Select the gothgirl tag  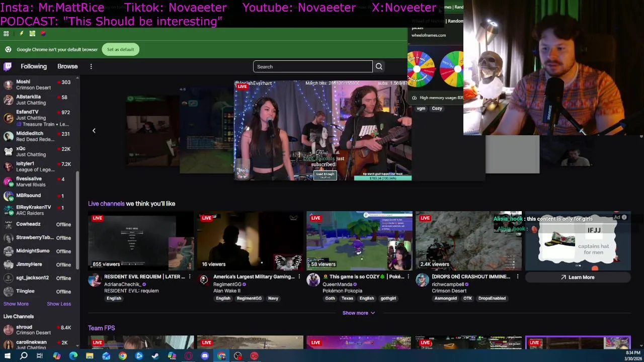pyautogui.click(x=388, y=298)
